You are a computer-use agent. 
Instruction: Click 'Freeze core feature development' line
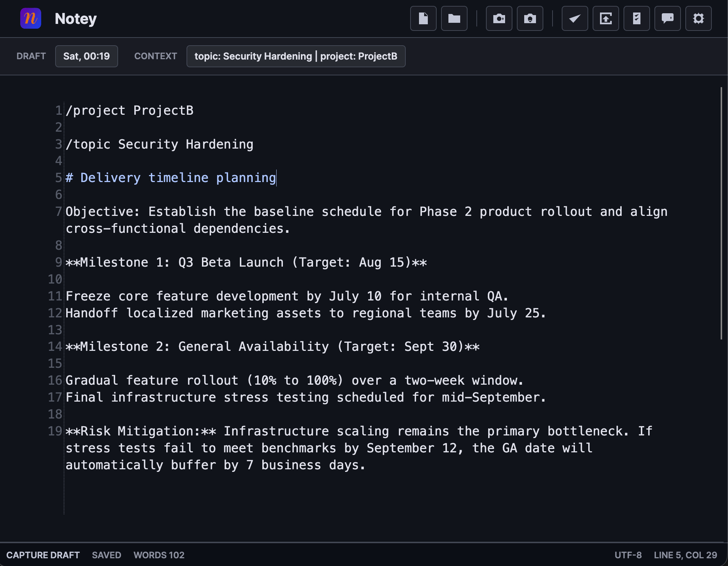(x=287, y=296)
